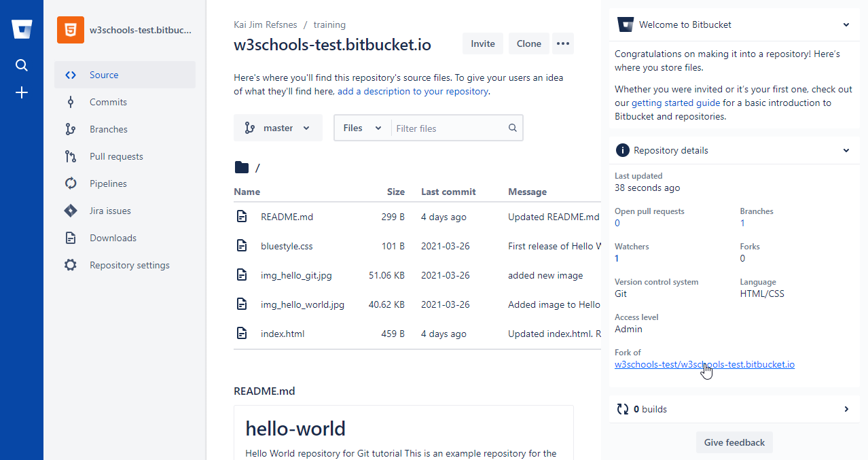The image size is (868, 460).
Task: Open the img_hello_git.jpg file
Action: [x=296, y=275]
